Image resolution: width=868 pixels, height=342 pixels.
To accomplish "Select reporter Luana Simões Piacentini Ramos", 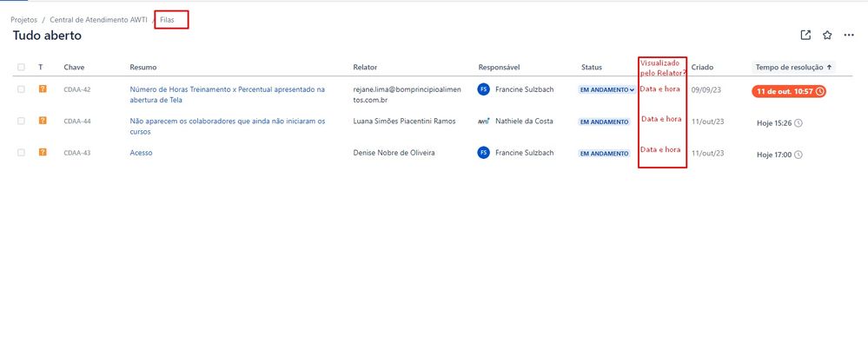I will point(404,122).
